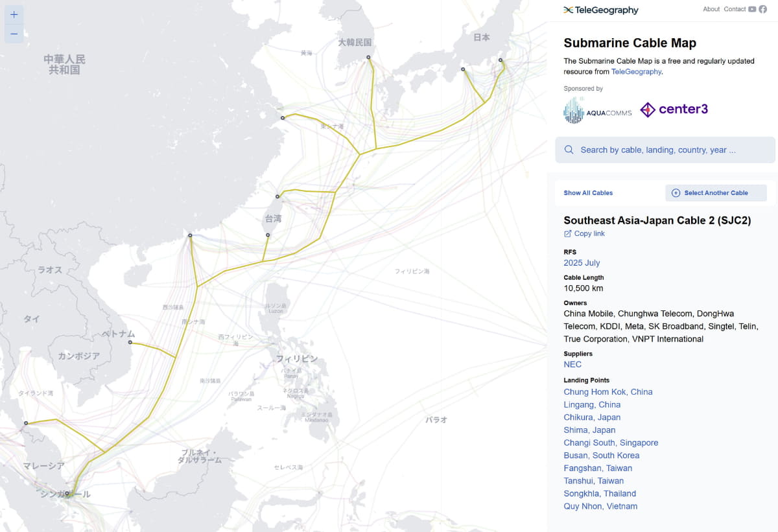Open the 2025 July RFS link
Viewport: 778px width, 532px height.
pyautogui.click(x=582, y=262)
